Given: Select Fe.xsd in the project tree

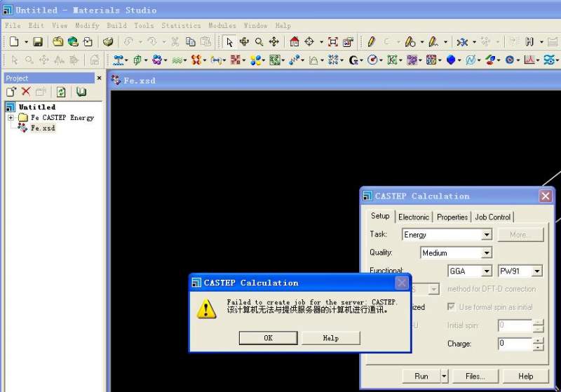Looking at the screenshot, I should click(43, 128).
